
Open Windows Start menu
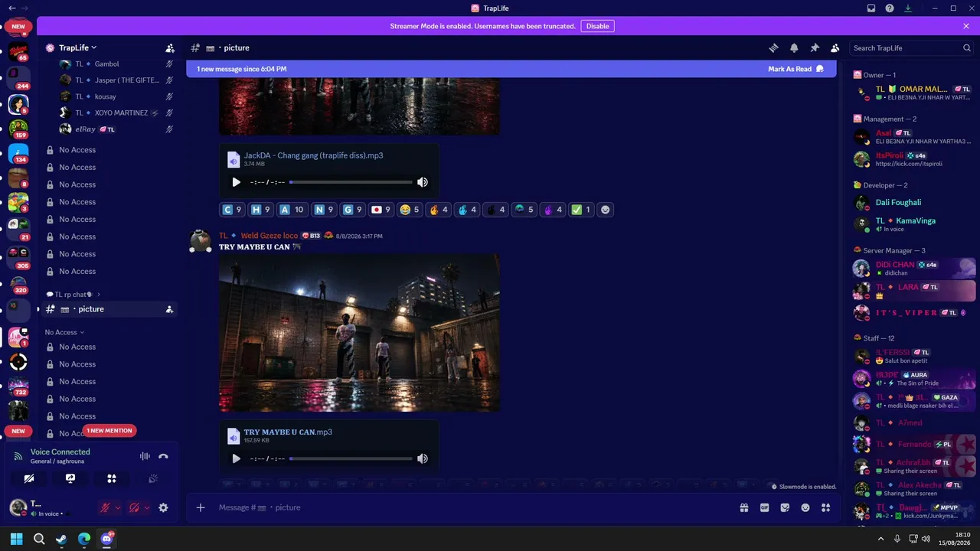16,539
